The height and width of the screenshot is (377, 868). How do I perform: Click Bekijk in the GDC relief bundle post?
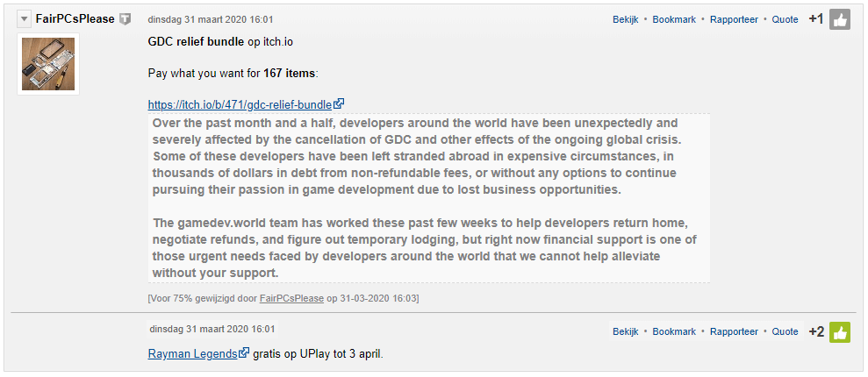click(x=626, y=19)
